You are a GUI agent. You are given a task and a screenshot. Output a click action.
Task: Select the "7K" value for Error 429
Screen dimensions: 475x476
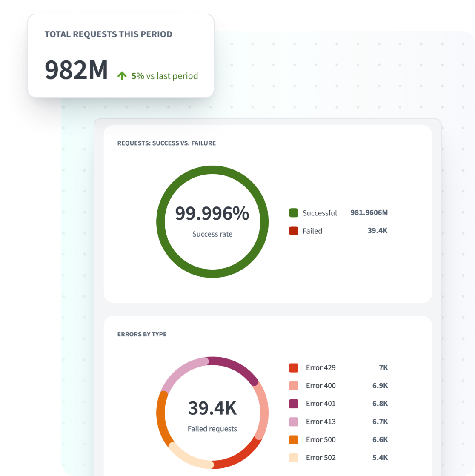coord(383,367)
